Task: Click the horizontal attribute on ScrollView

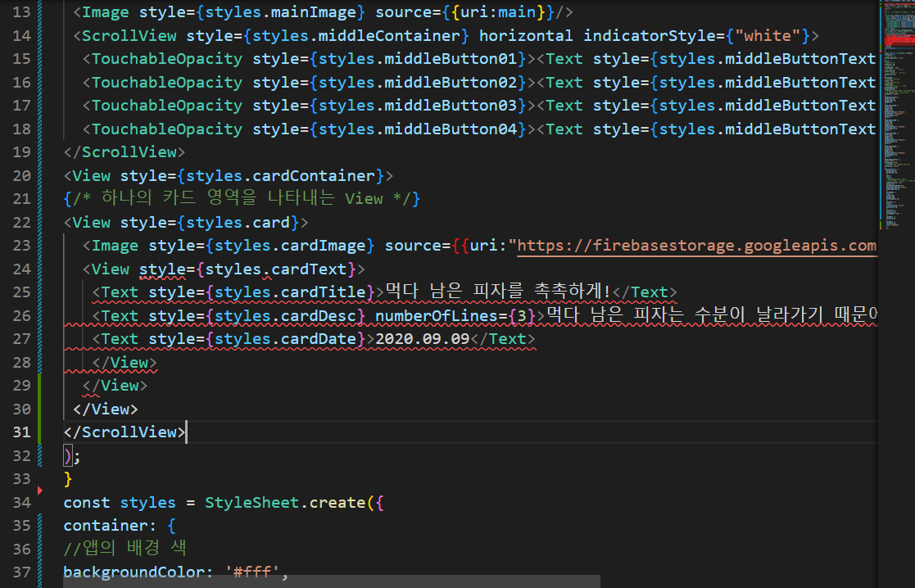Action: pyautogui.click(x=526, y=35)
